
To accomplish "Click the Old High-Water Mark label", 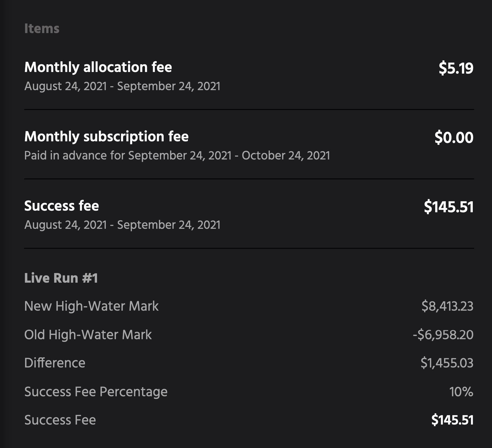I will coord(88,334).
